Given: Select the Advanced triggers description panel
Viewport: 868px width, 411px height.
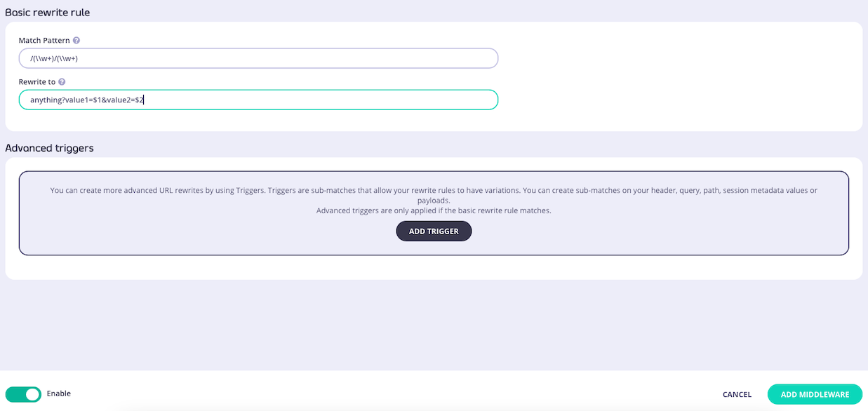Looking at the screenshot, I should pos(434,200).
